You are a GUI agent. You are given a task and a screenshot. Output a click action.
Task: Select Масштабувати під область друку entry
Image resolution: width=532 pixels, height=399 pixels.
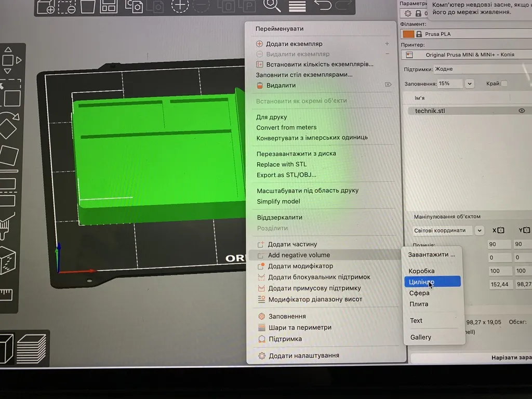pos(308,191)
